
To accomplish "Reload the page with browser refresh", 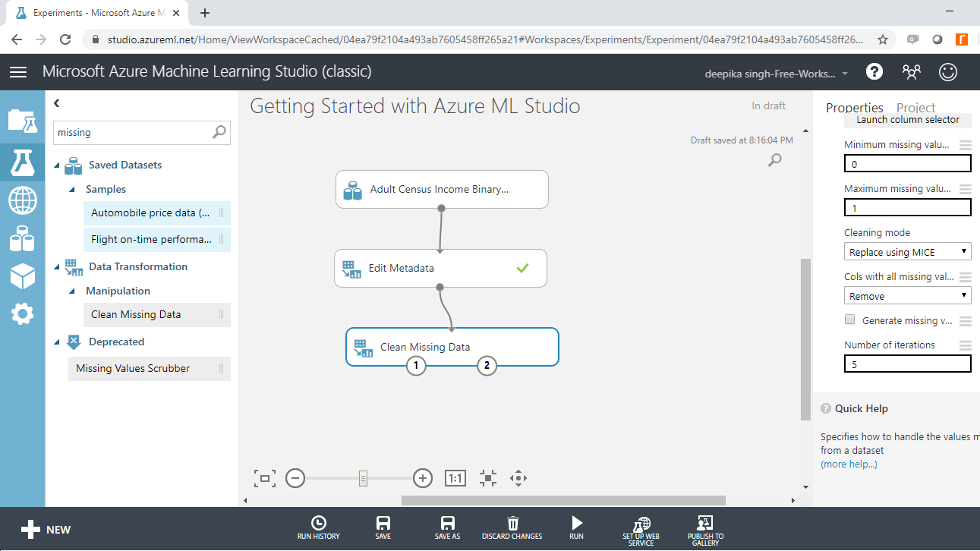I will point(66,39).
